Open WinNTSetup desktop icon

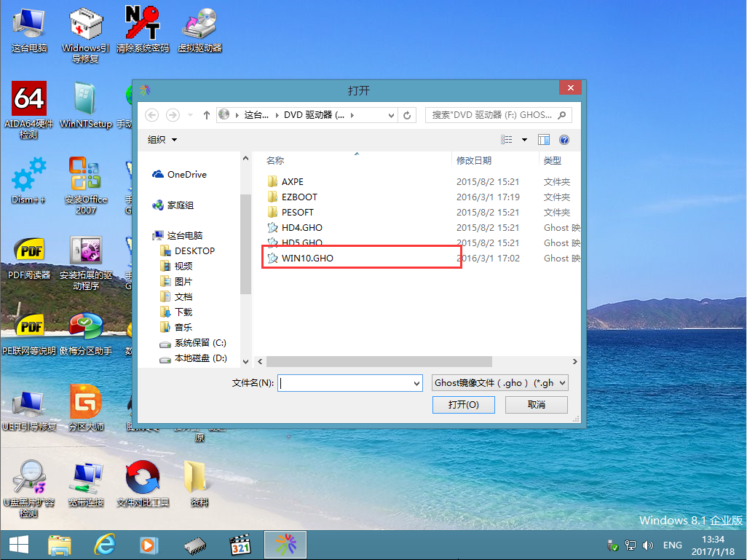[x=86, y=106]
